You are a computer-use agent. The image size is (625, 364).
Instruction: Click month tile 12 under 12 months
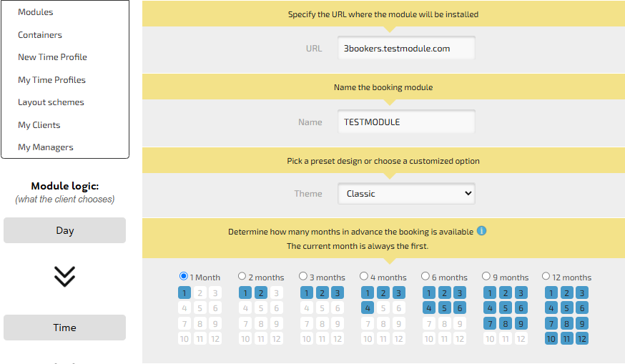(582, 339)
